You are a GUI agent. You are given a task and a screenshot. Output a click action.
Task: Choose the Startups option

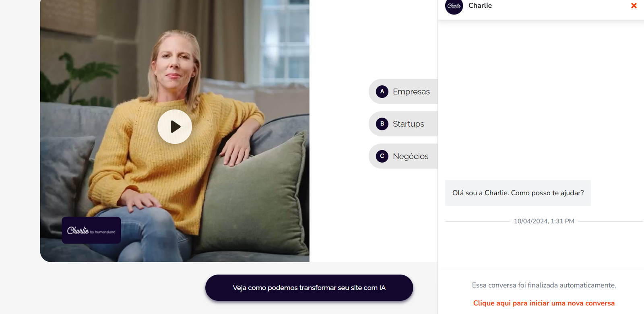(x=403, y=124)
